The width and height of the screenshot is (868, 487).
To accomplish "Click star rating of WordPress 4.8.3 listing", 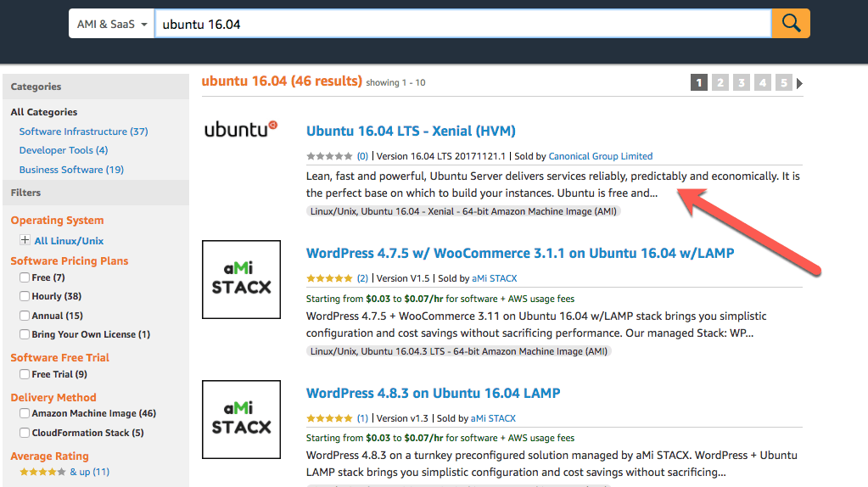I will 329,418.
